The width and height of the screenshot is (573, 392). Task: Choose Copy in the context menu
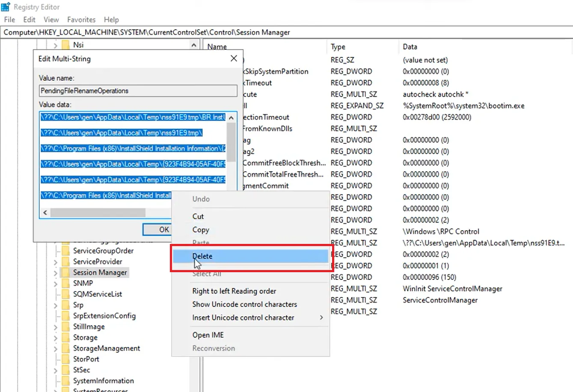tap(201, 230)
